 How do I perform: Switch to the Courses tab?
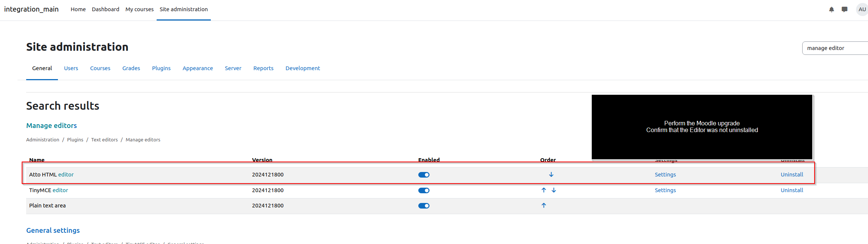(100, 68)
